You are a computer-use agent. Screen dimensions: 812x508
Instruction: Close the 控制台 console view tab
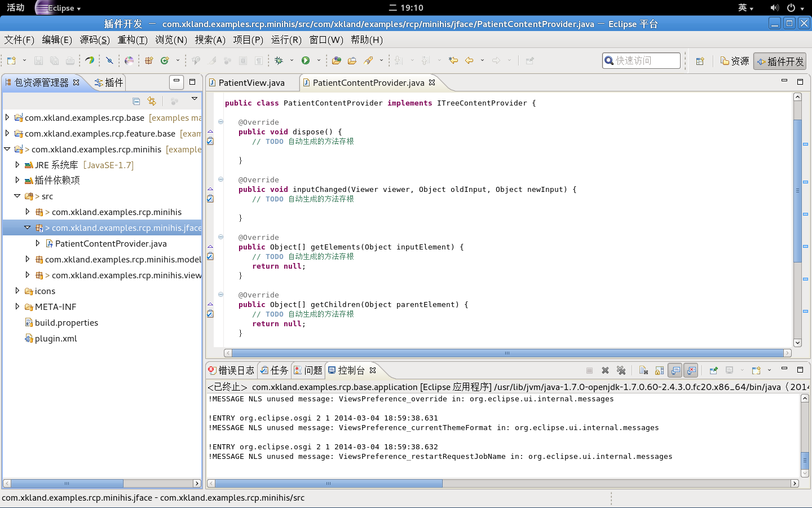[x=373, y=370]
